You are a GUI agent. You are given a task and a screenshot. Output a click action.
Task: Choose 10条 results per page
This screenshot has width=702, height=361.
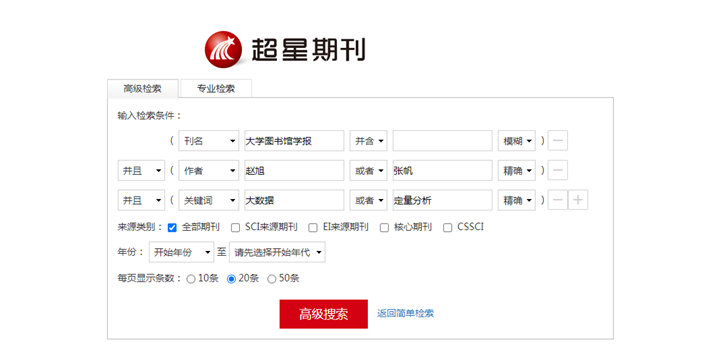coord(191,279)
